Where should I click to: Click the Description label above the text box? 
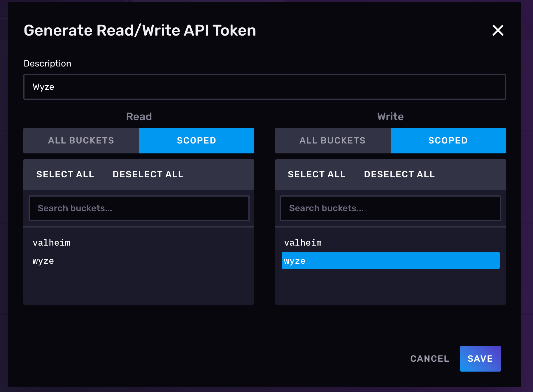point(47,63)
